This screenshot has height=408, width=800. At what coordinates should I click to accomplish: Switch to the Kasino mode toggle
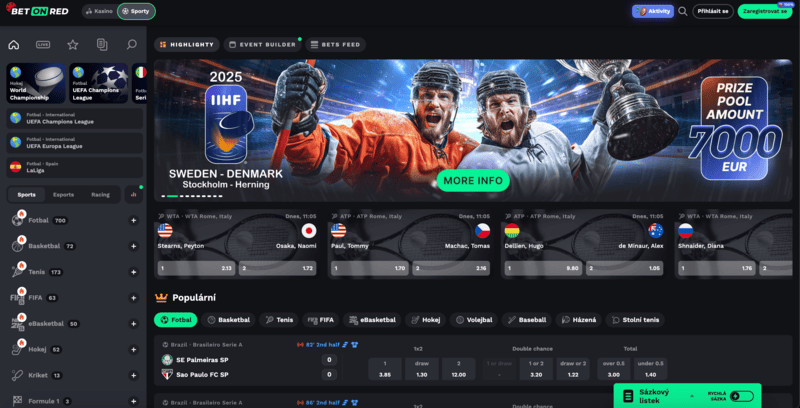99,11
